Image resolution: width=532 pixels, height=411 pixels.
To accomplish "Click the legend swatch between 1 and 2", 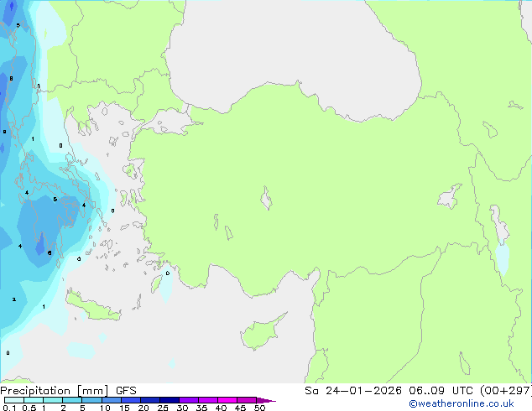I will [x=53, y=400].
